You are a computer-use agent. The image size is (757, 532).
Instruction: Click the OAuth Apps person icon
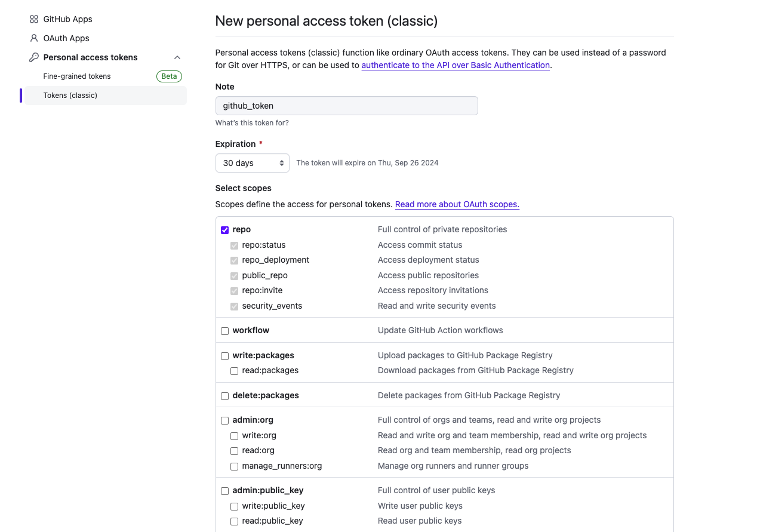coord(34,38)
